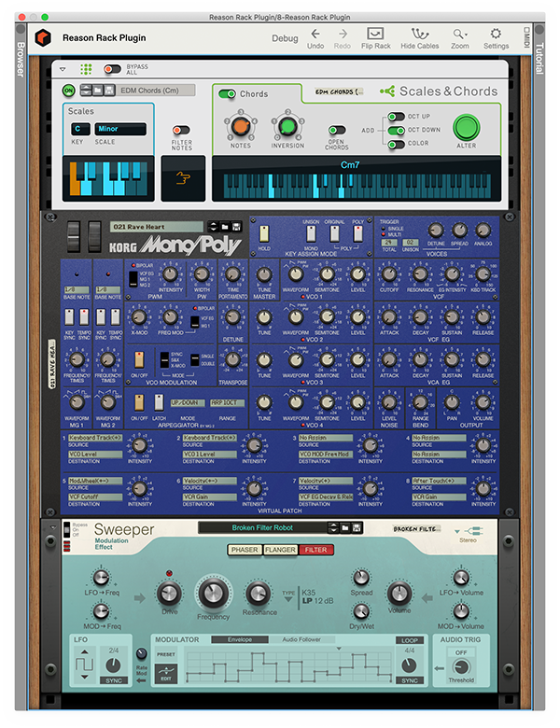Screen dimensions: 560x728
Task: Open the Scale dropdown showing Minor
Action: 120,129
